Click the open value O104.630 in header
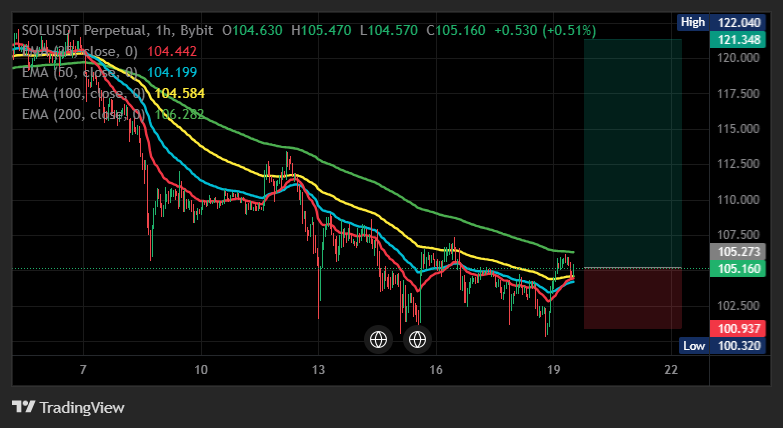Screen dimensions: 783x428 (x=252, y=30)
